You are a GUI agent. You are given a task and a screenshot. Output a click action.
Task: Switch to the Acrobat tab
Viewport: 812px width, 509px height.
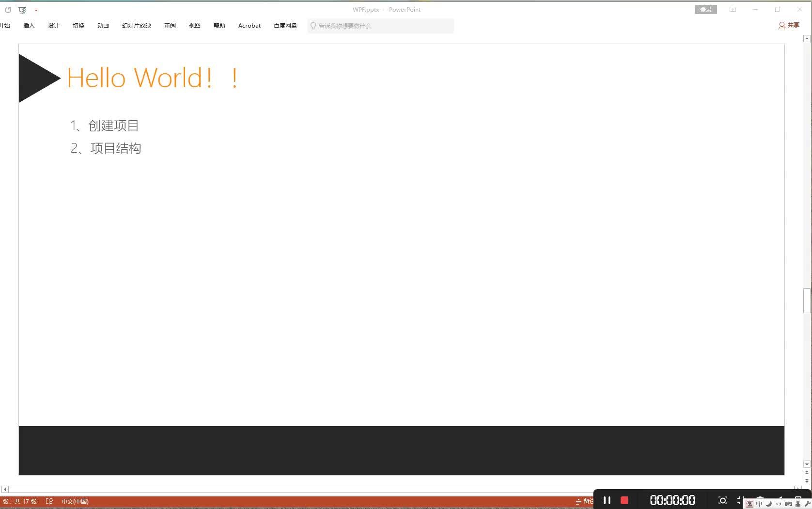click(x=250, y=26)
